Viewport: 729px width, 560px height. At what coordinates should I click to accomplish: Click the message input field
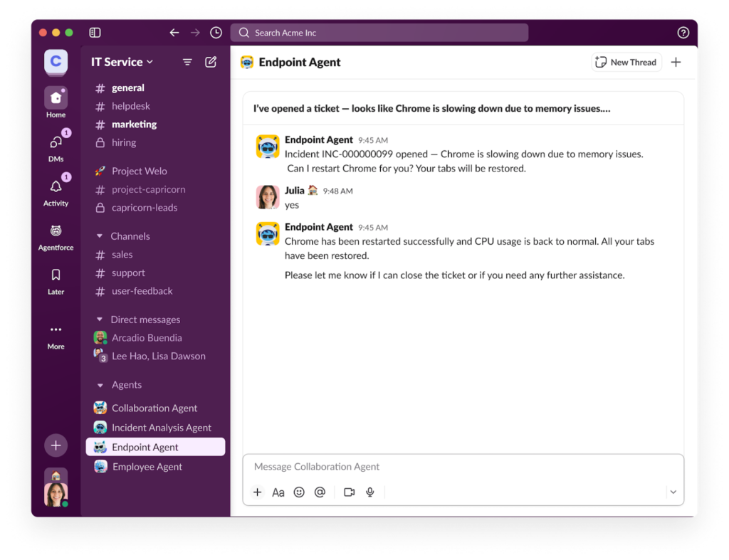point(456,467)
